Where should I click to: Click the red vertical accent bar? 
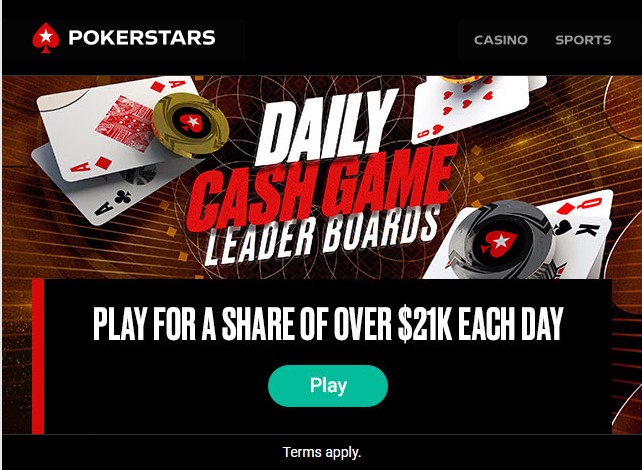[38, 356]
